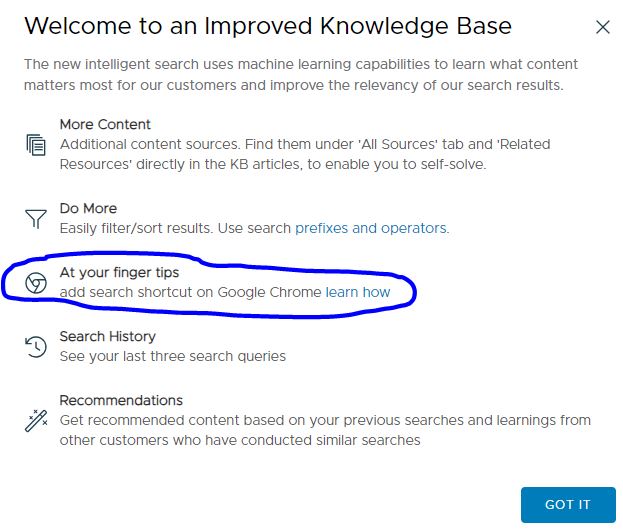
Task: Click the 'More Content' heading
Action: click(x=105, y=124)
